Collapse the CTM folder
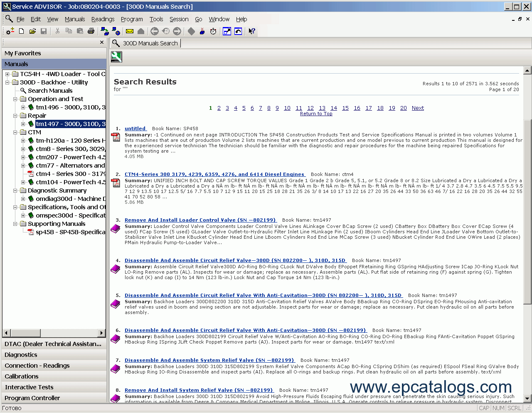 [15, 132]
